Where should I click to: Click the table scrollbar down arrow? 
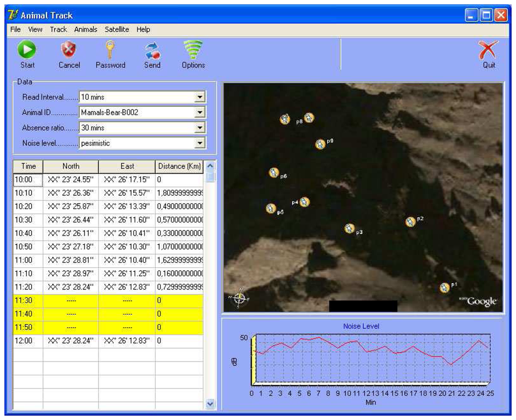(x=210, y=403)
